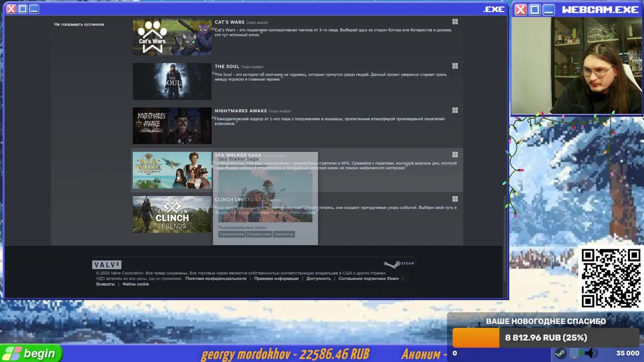Click the .EXE label on main window
Screen dimensions: 644x362
click(494, 9)
